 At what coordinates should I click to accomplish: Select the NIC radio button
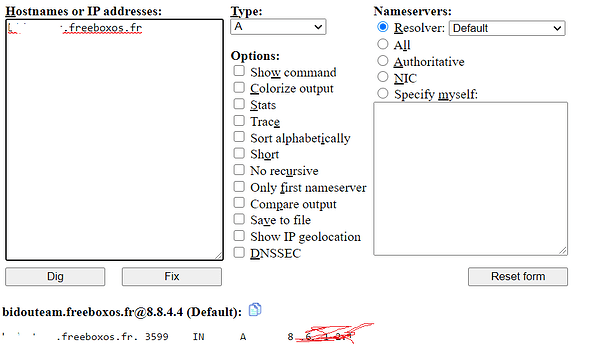coord(383,77)
